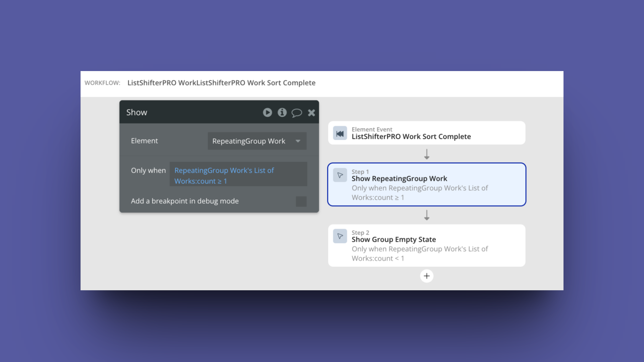Click the play icon in Show panel header
Viewport: 644px width, 362px height.
coord(267,112)
